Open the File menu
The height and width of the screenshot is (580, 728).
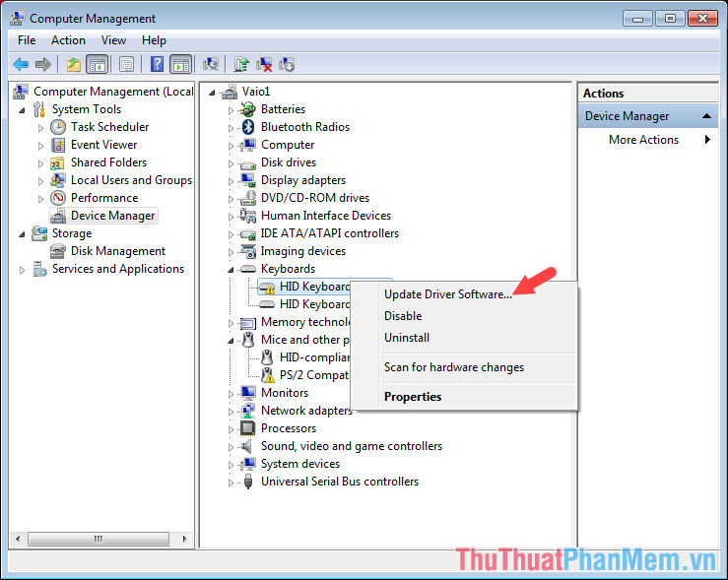point(27,40)
